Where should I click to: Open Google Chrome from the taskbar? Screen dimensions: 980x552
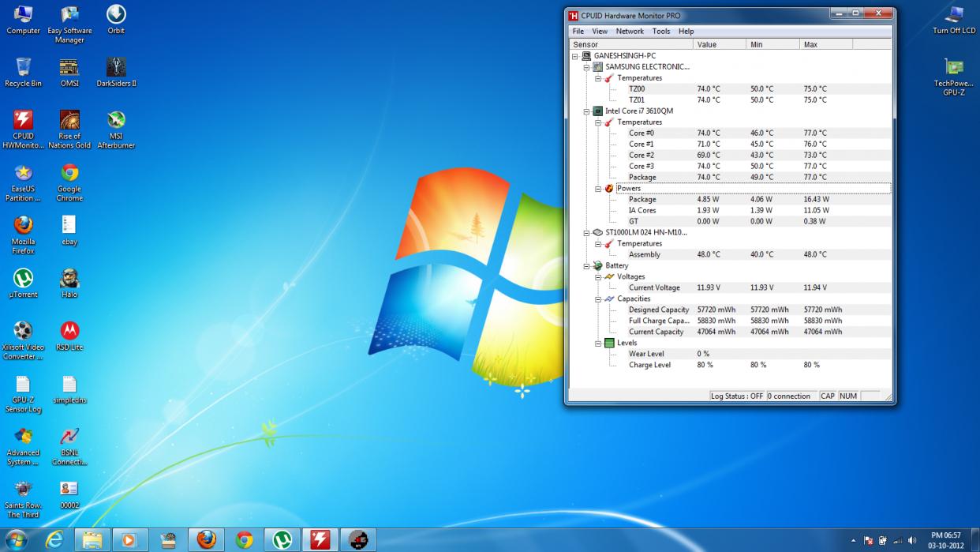tap(245, 539)
